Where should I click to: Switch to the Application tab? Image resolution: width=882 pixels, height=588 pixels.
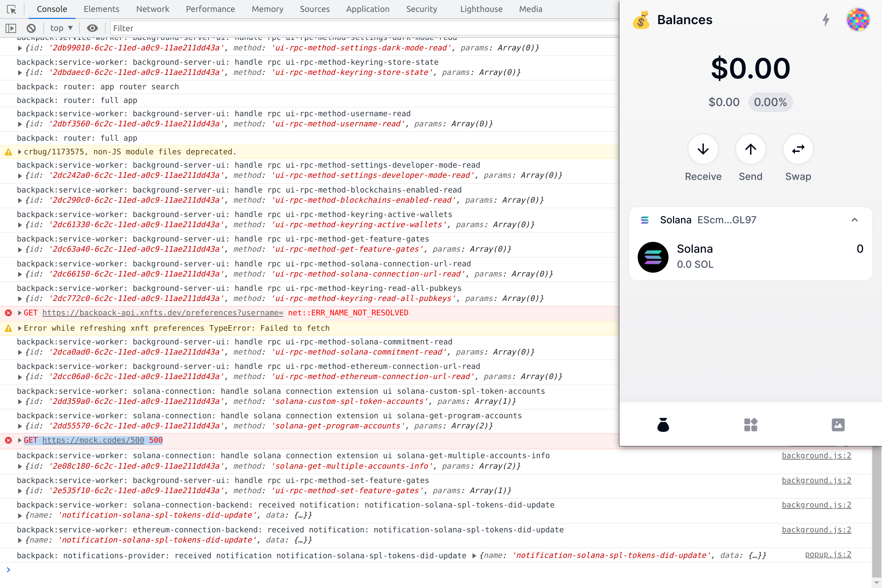[367, 9]
